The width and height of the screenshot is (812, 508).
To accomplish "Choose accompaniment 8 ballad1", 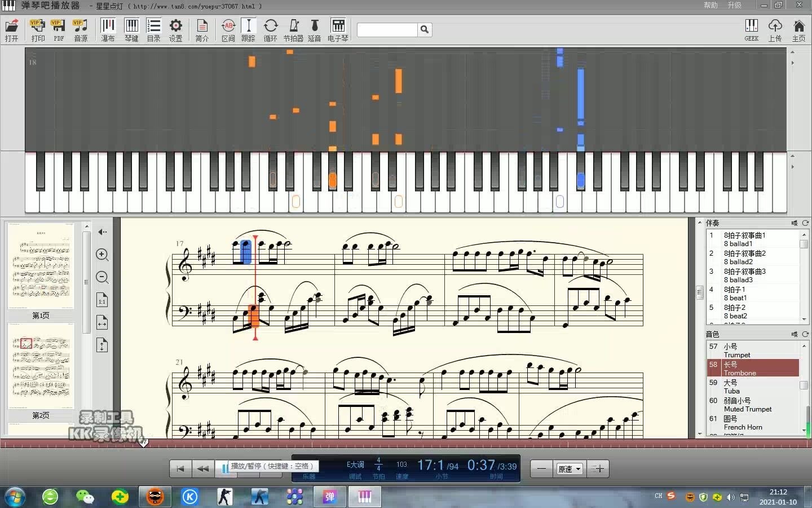I will point(753,239).
